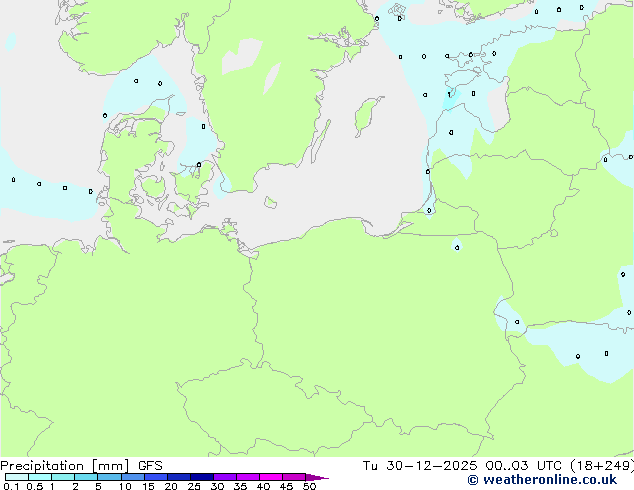The height and width of the screenshot is (490, 634).
Task: Click the legend label "10"
Action: coord(125,486)
